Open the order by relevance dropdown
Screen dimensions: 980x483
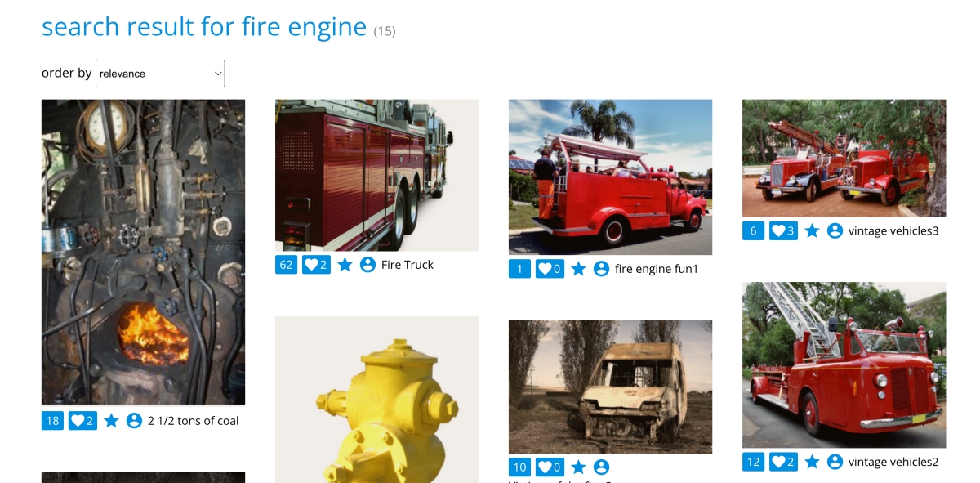pyautogui.click(x=160, y=74)
